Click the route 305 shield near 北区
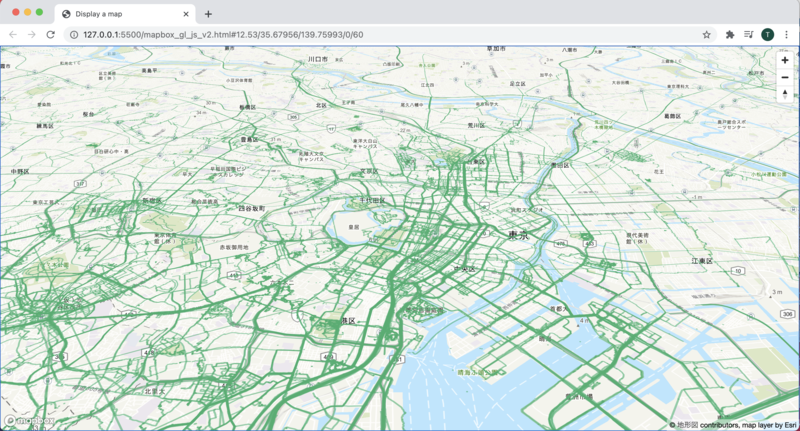Screen dimensions: 800x431 pyautogui.click(x=293, y=117)
